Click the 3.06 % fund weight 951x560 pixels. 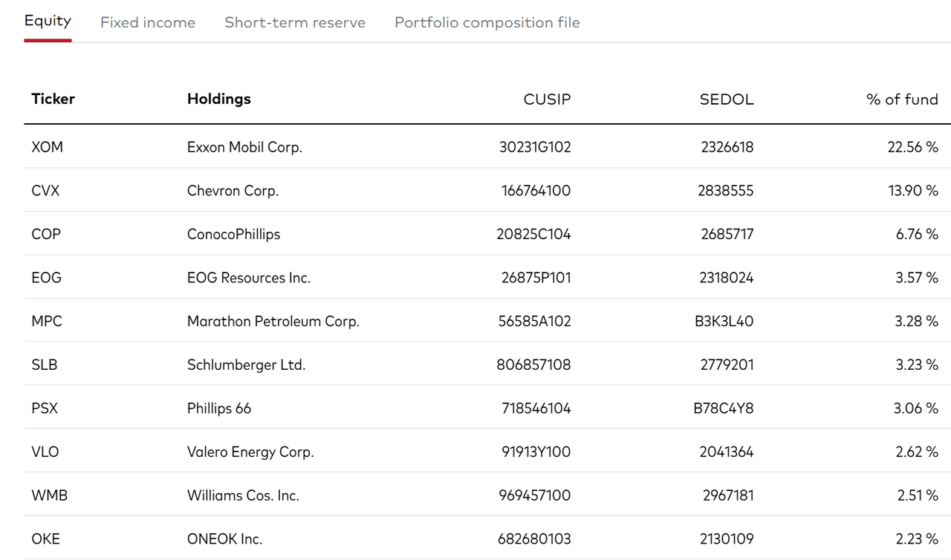(918, 408)
